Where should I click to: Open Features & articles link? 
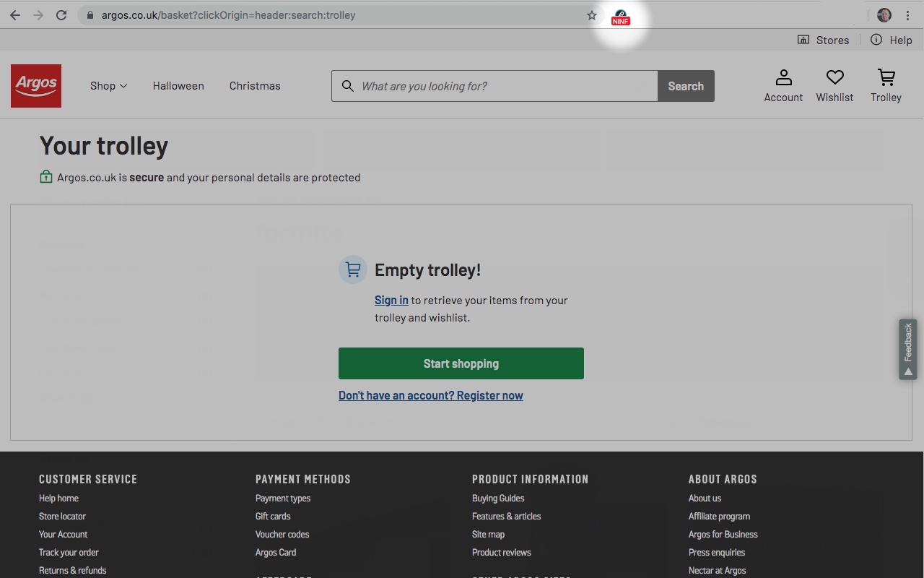tap(506, 516)
